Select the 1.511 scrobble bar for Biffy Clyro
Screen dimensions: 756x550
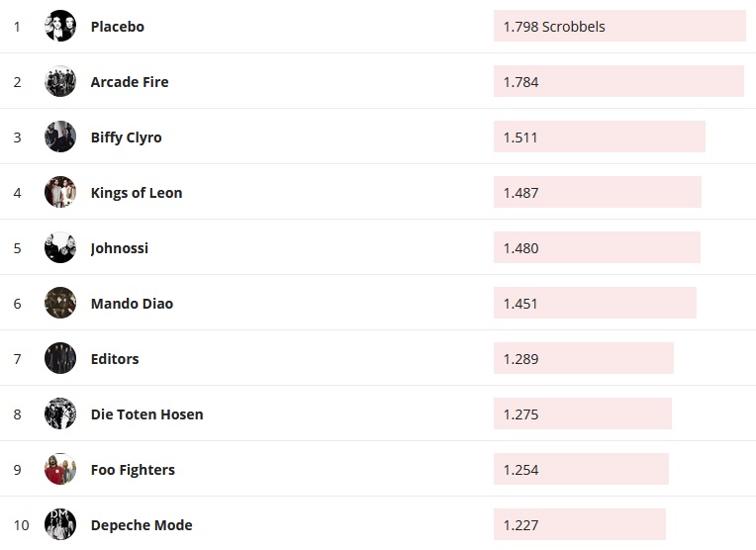[x=599, y=137]
